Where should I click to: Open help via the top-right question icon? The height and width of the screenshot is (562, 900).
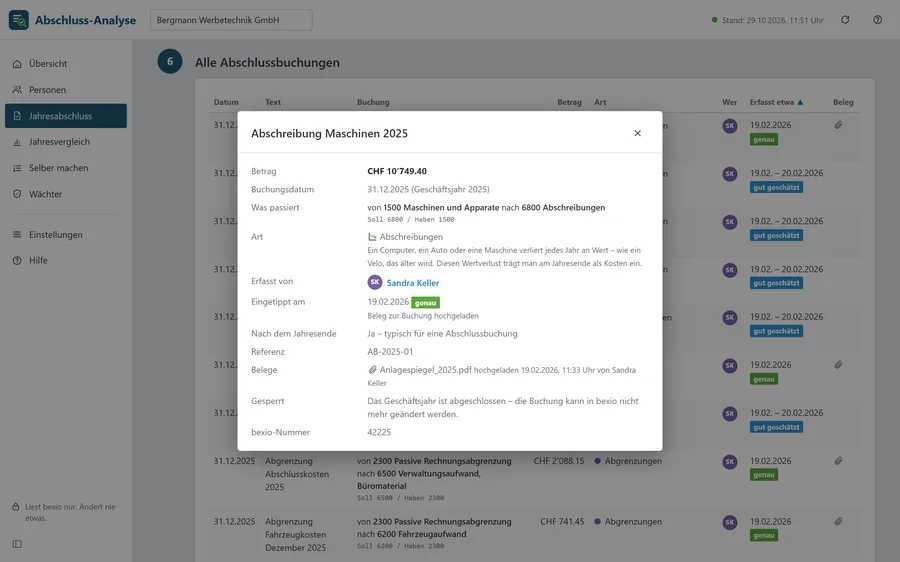(878, 20)
